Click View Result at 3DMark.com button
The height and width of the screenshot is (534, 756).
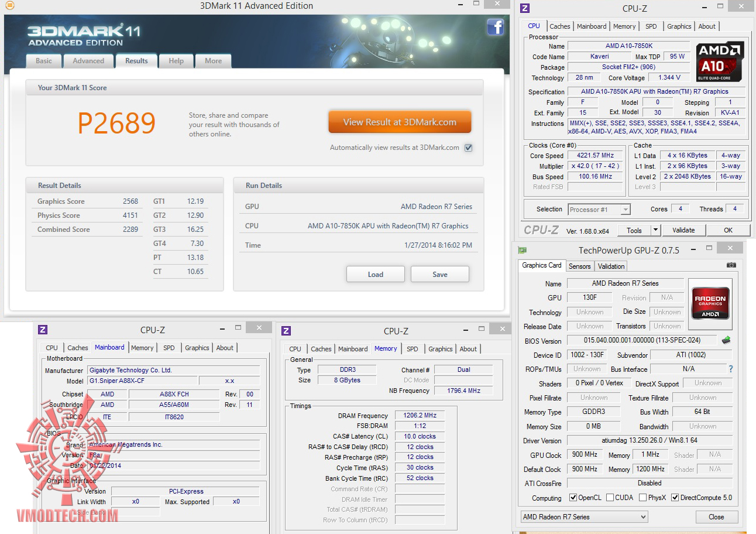(x=400, y=122)
